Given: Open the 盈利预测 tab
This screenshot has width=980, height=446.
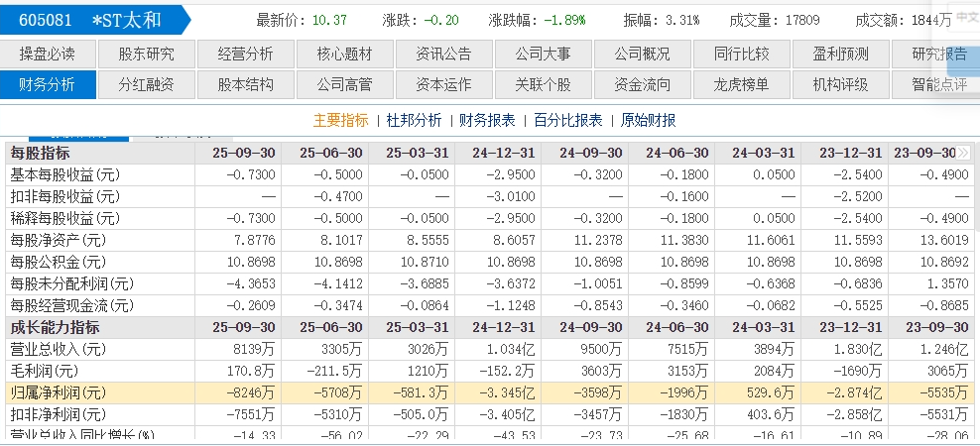Looking at the screenshot, I should pos(840,54).
